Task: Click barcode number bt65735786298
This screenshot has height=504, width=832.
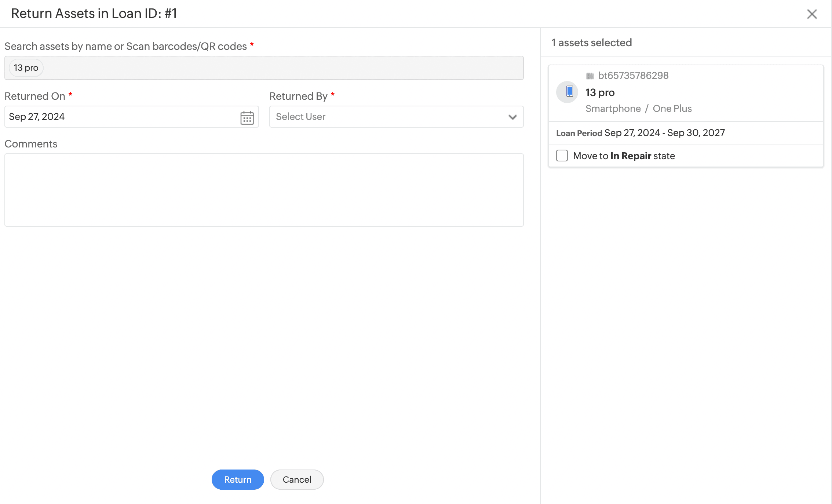Action: [633, 76]
